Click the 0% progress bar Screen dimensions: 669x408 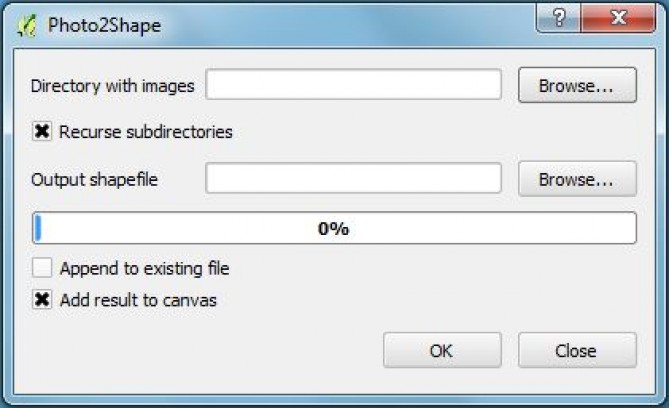[x=334, y=228]
